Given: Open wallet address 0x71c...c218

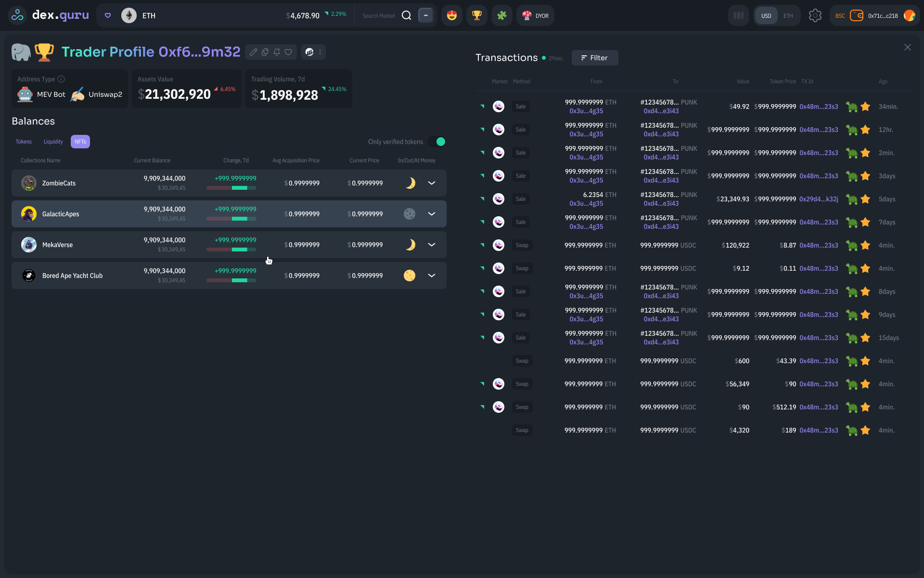Looking at the screenshot, I should tap(883, 16).
